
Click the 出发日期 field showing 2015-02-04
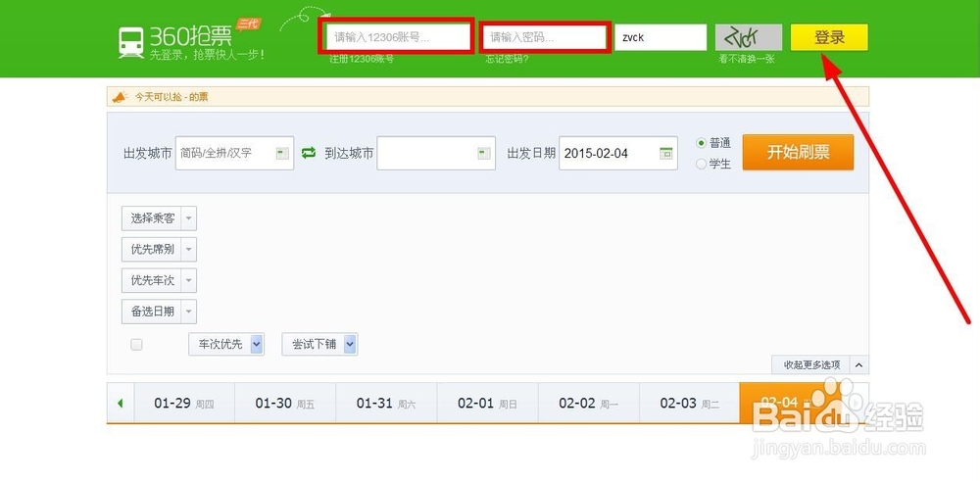tap(618, 153)
